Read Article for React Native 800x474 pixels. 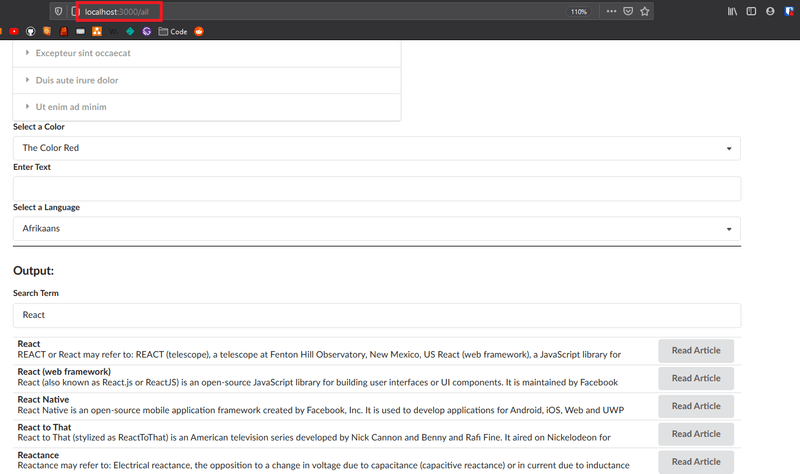[x=696, y=406]
